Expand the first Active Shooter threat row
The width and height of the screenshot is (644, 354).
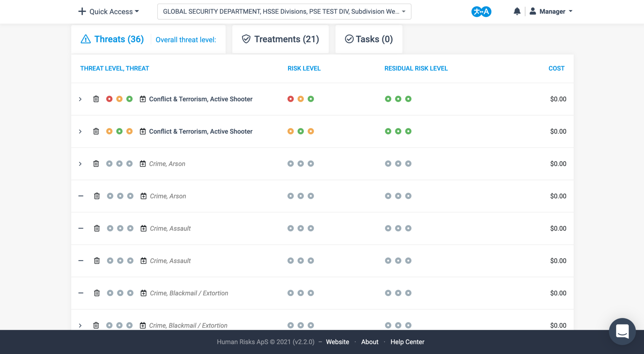tap(80, 99)
